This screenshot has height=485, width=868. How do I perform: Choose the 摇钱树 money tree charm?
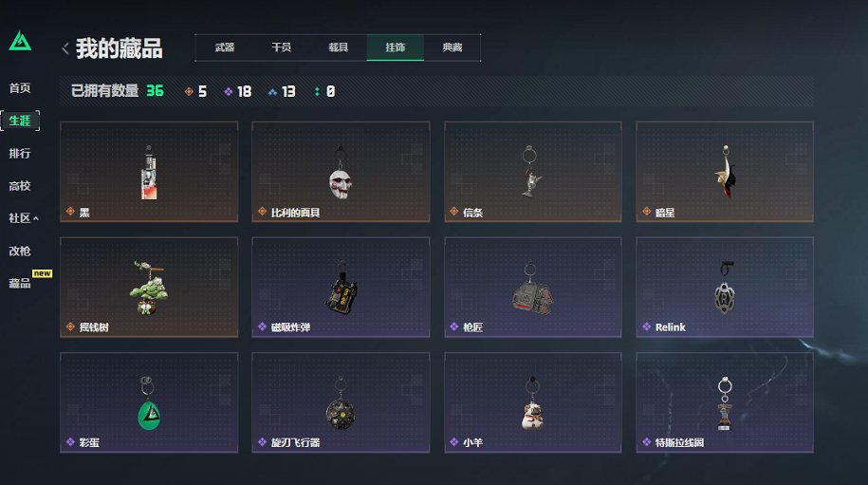coord(149,287)
